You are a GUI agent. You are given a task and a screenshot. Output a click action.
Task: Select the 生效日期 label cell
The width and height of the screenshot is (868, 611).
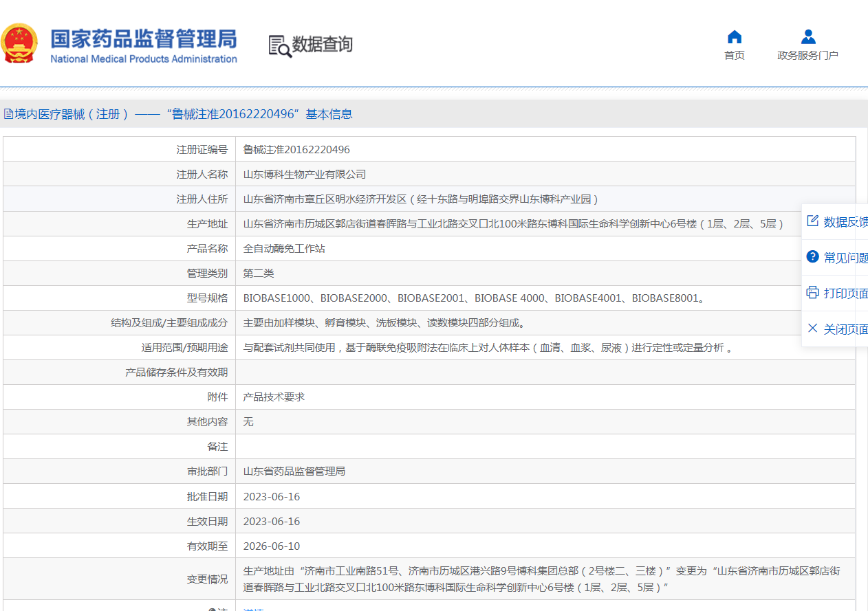coord(119,521)
